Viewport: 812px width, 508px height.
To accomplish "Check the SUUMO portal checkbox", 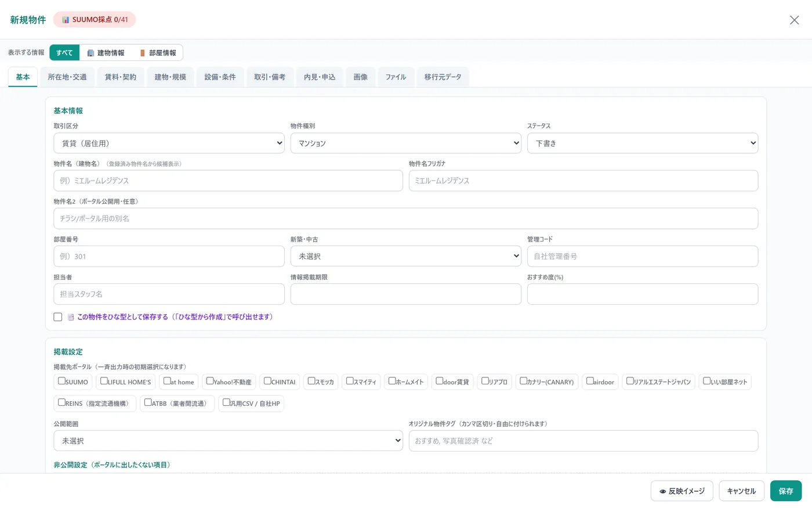I will pos(61,381).
